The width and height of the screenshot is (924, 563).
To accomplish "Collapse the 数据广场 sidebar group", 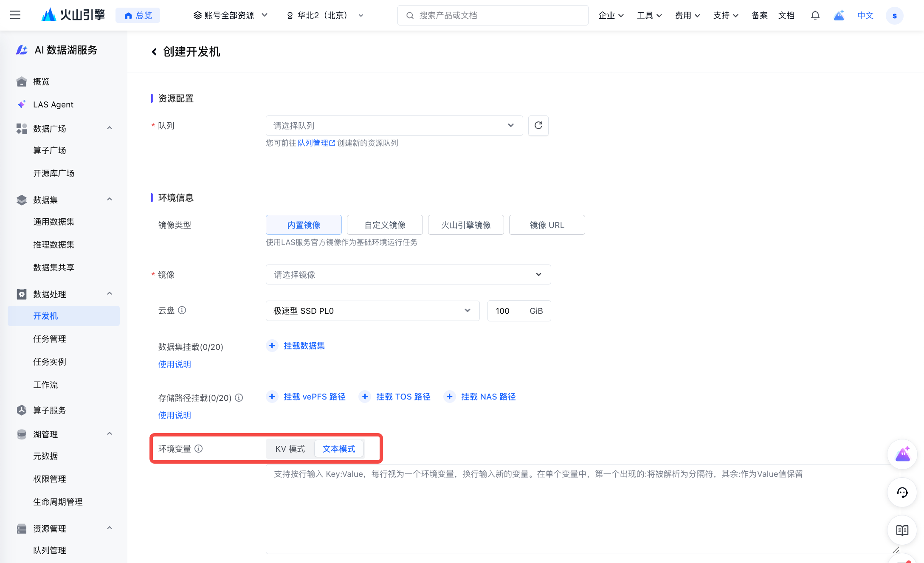I will point(110,128).
